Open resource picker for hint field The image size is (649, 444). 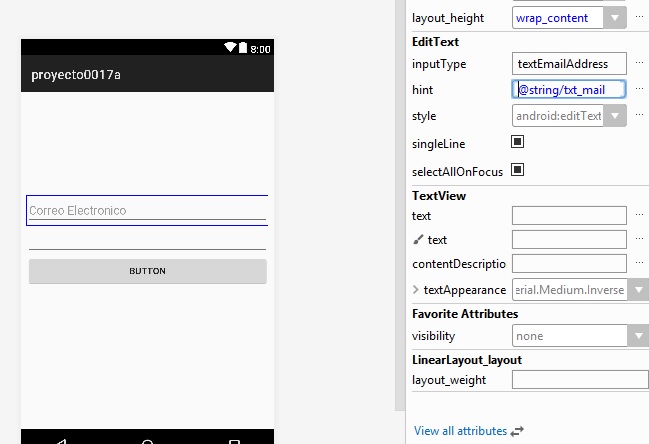click(x=639, y=90)
